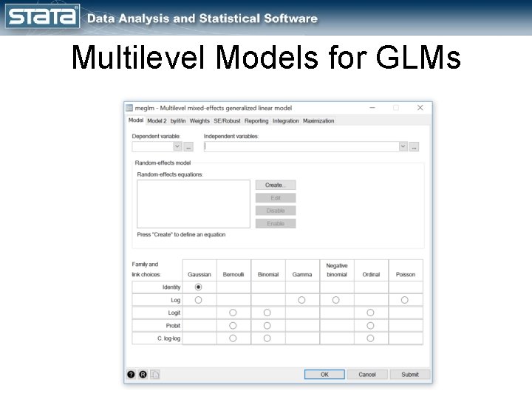Click the Enable equation button
This screenshot has height=399, width=532.
click(276, 224)
